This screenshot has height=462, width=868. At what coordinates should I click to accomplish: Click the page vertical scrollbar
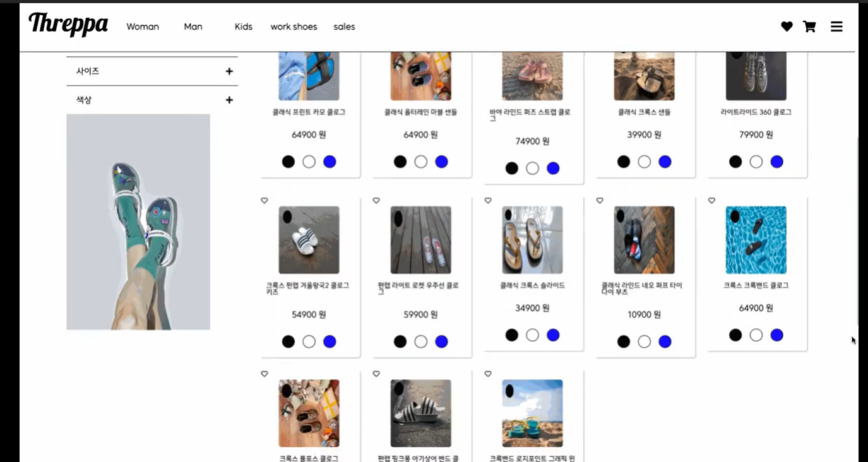pos(857,230)
